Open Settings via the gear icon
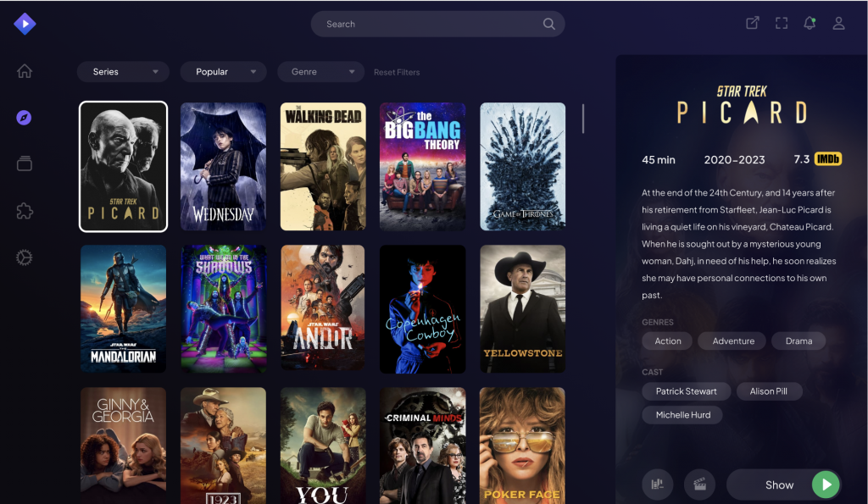Image resolution: width=868 pixels, height=504 pixels. point(25,257)
